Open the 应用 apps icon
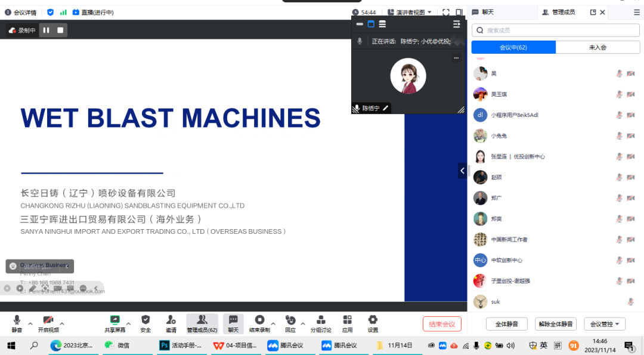This screenshot has width=644, height=355. tap(348, 320)
